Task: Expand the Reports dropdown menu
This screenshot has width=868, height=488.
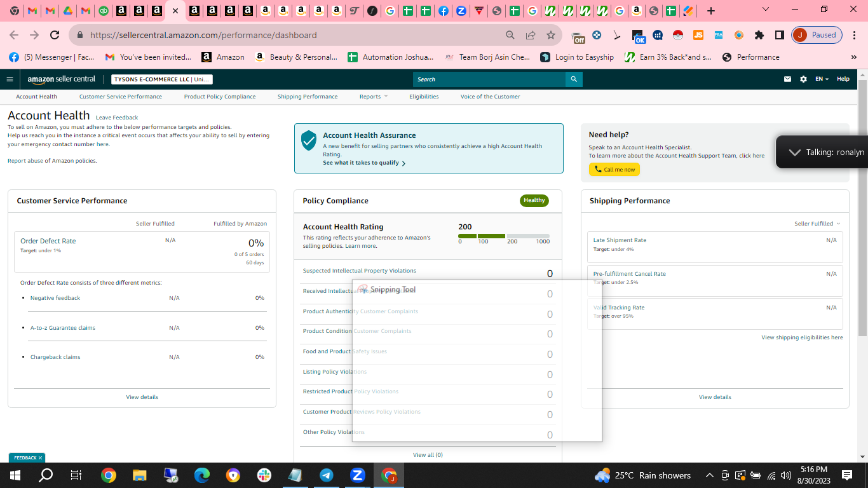Action: click(373, 97)
